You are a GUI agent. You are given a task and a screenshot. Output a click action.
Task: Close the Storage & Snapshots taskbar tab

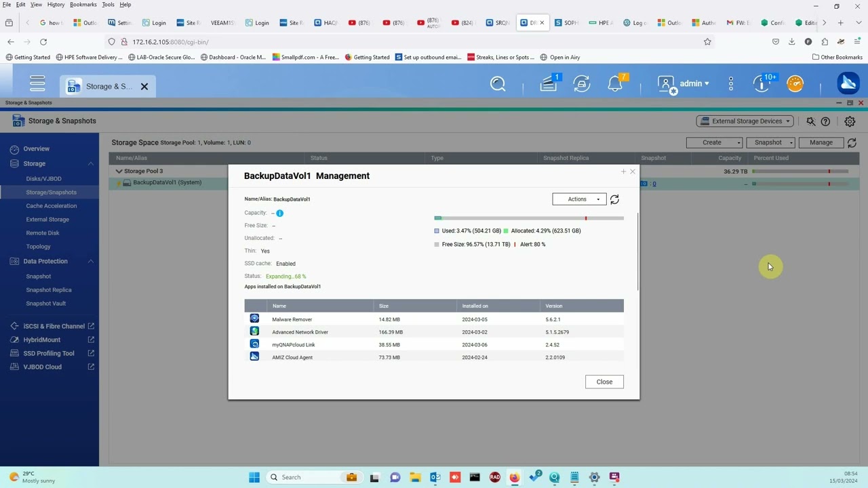(x=144, y=86)
